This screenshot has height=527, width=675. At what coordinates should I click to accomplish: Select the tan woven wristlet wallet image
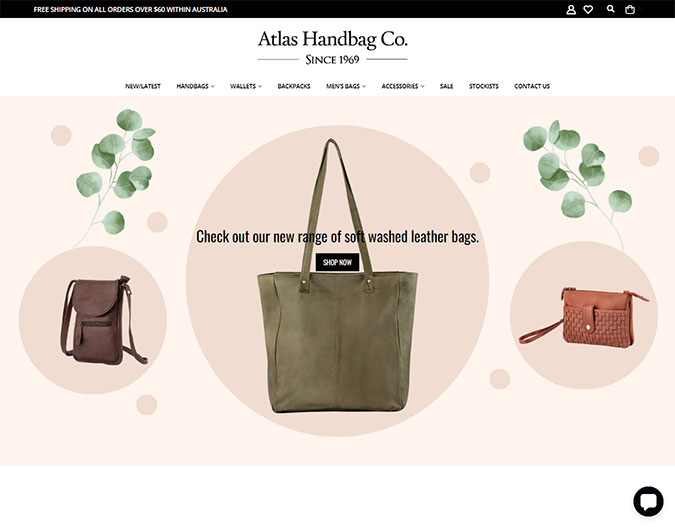tap(584, 316)
